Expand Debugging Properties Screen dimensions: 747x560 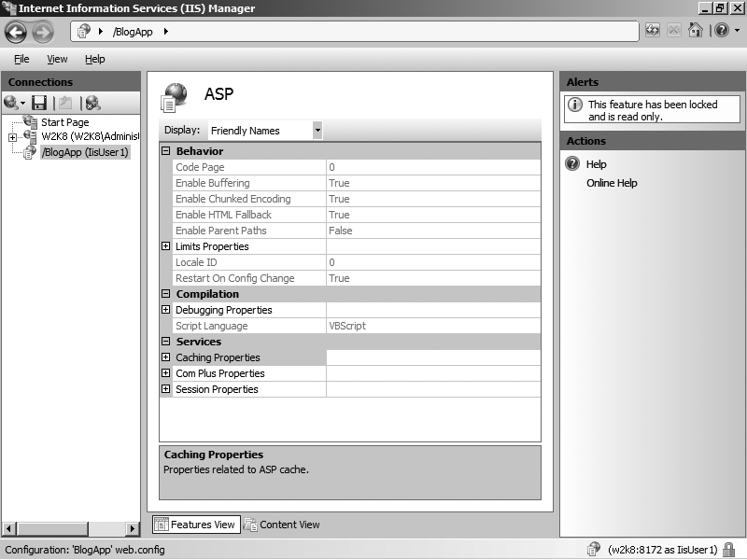(x=166, y=310)
